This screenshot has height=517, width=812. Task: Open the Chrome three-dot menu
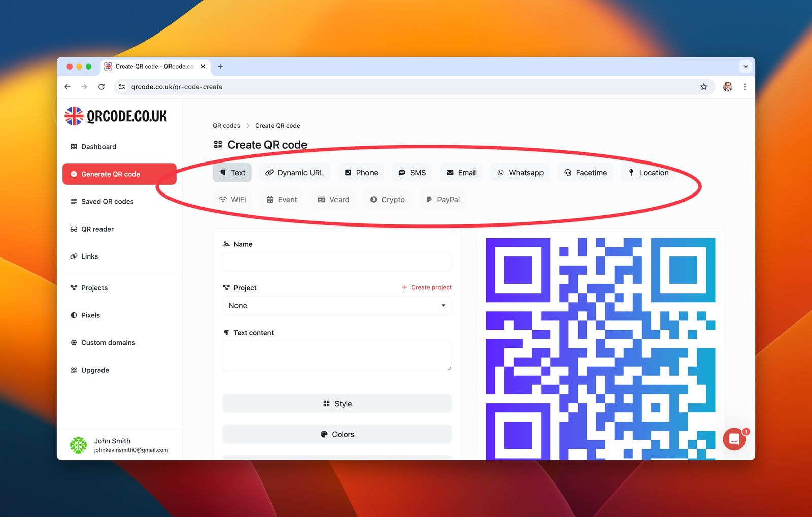745,87
